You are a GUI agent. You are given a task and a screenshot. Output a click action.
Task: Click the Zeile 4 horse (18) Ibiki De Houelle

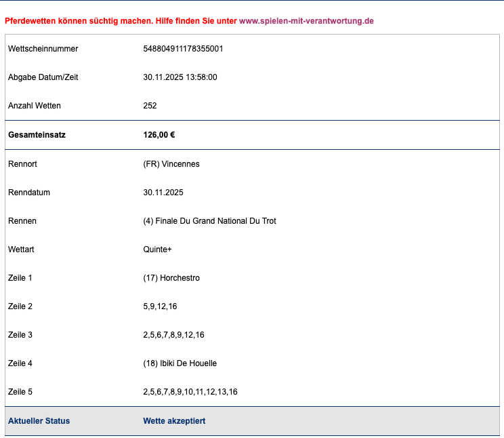(x=180, y=363)
